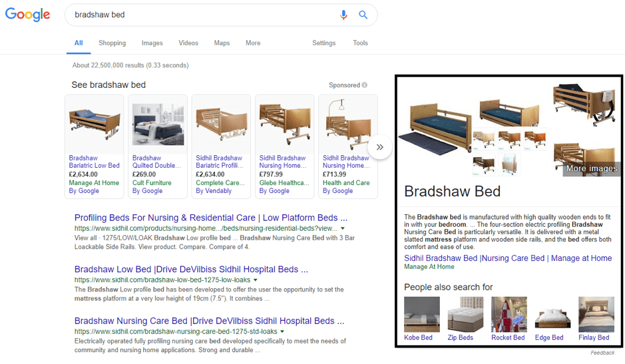This screenshot has width=625, height=364.
Task: Open the Tools menu
Action: [360, 43]
